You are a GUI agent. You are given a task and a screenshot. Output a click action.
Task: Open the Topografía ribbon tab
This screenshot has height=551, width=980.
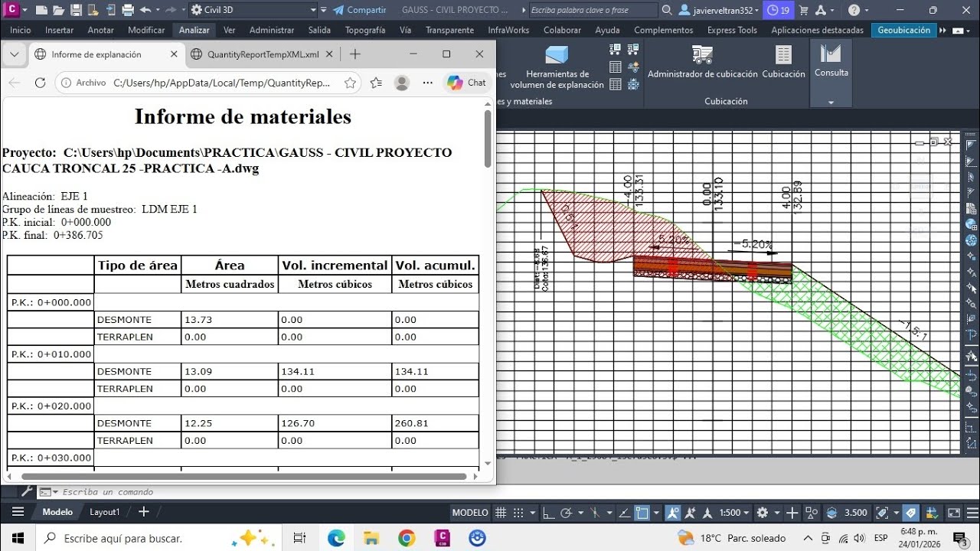pyautogui.click(x=365, y=30)
